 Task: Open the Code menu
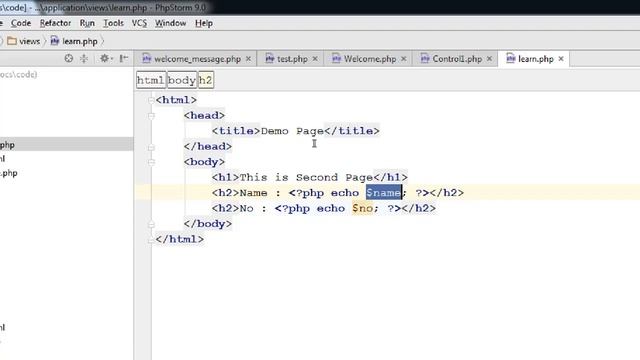coord(21,23)
